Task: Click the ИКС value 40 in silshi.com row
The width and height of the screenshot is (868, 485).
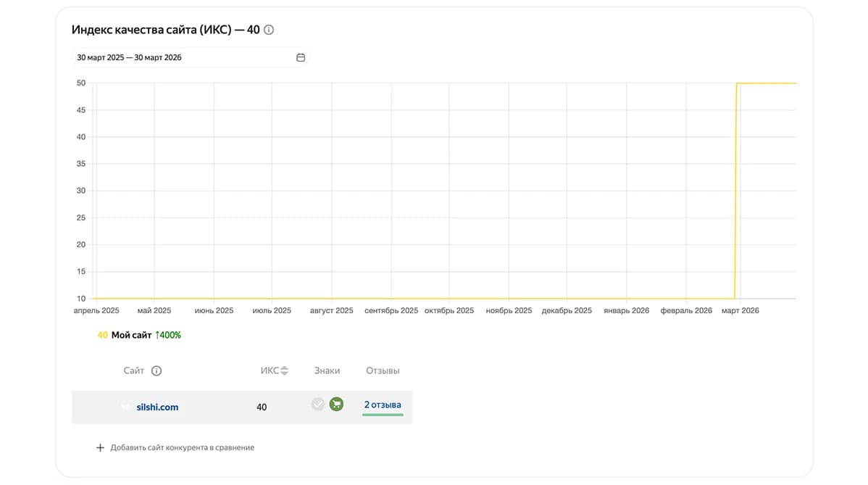Action: tap(262, 407)
